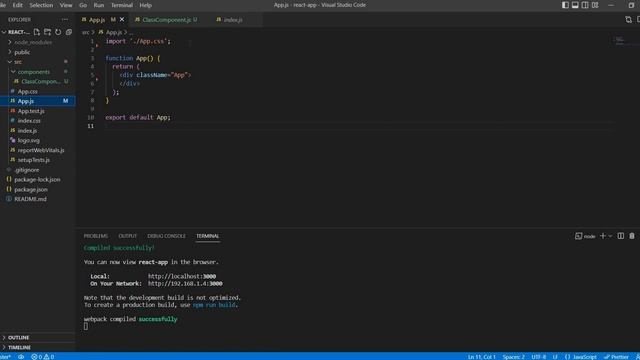Viewport: 640px width, 360px height.
Task: Change the JavaScript language mode
Action: click(x=581, y=357)
